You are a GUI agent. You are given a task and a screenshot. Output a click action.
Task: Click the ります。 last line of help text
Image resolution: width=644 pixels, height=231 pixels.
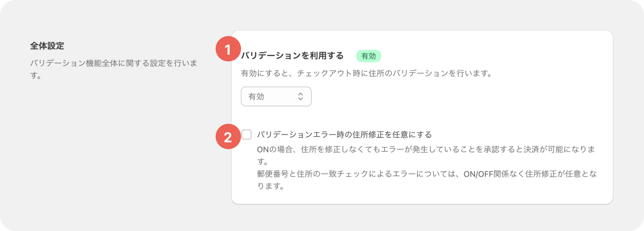pos(270,187)
